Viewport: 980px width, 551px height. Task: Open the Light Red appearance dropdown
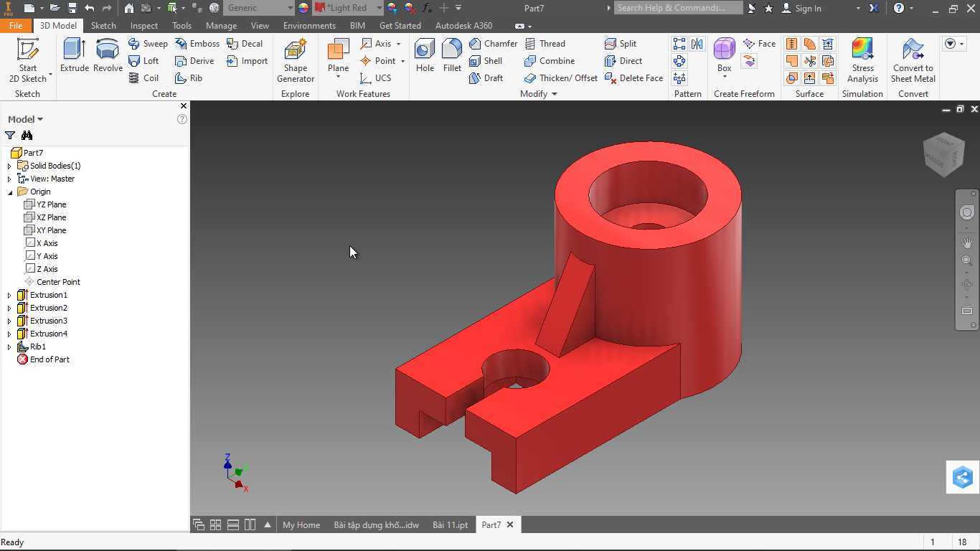click(x=348, y=8)
